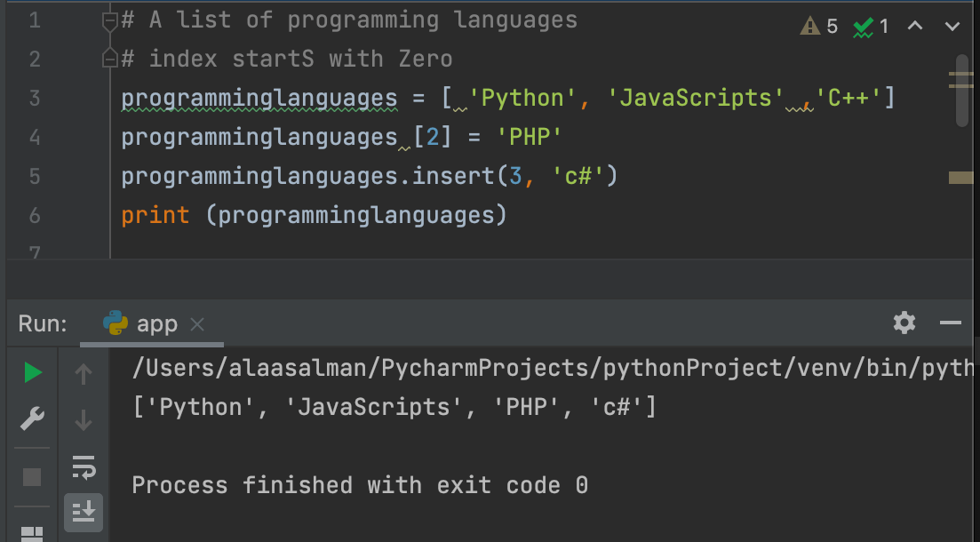This screenshot has width=980, height=542.
Task: Jump to previous highlighted error arrow
Action: [916, 27]
